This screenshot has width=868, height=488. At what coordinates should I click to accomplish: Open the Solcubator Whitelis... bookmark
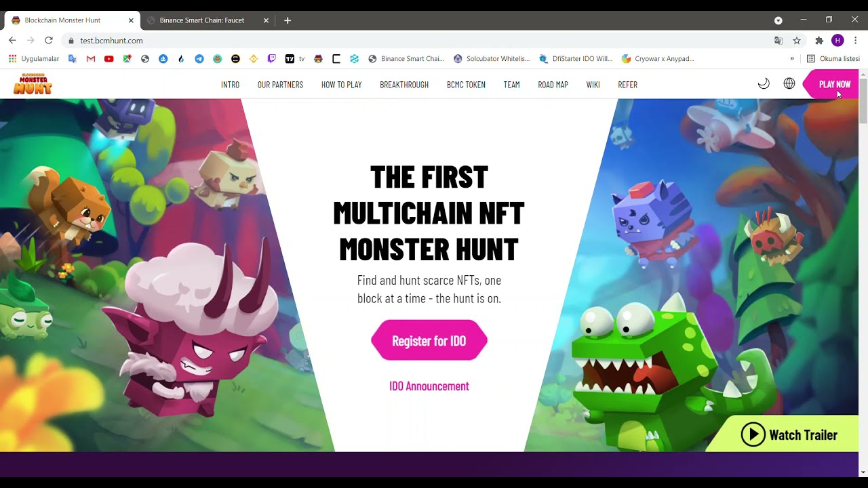click(492, 59)
